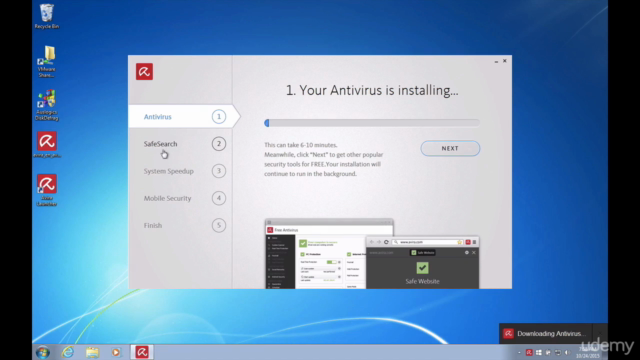Screen dimensions: 640x360
Task: Click the Avira icon in system tray
Action: [529, 352]
